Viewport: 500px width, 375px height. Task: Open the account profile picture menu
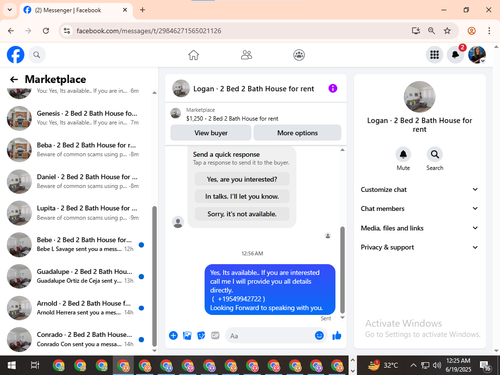coord(477,55)
